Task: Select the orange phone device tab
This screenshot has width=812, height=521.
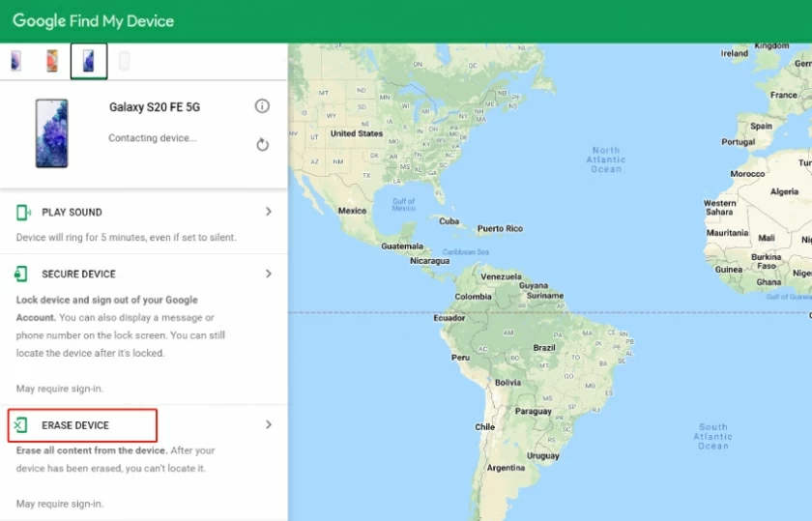Action: pos(52,61)
